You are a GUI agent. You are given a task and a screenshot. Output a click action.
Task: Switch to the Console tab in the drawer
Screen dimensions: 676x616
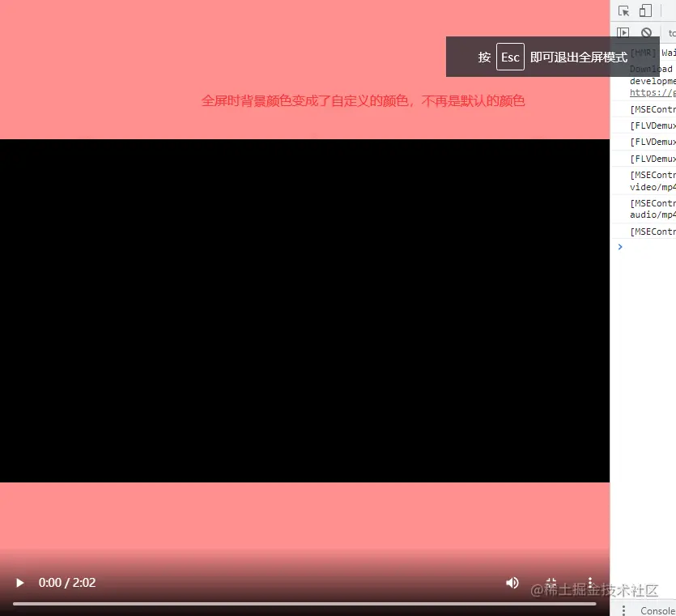point(659,610)
